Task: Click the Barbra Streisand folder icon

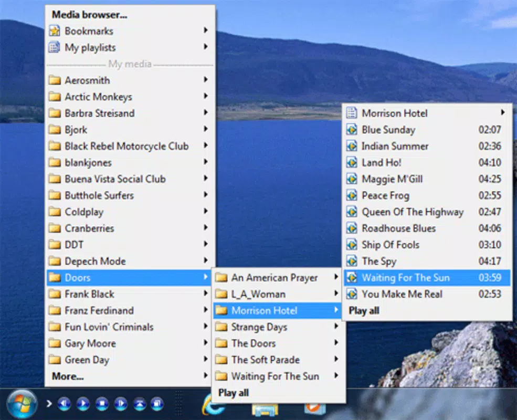Action: tap(55, 113)
